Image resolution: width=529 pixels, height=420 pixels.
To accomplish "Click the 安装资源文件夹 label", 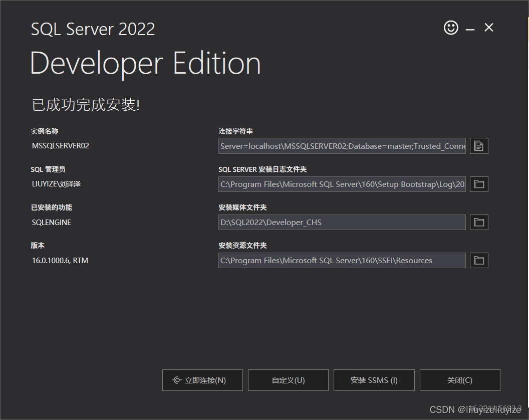I will [242, 246].
